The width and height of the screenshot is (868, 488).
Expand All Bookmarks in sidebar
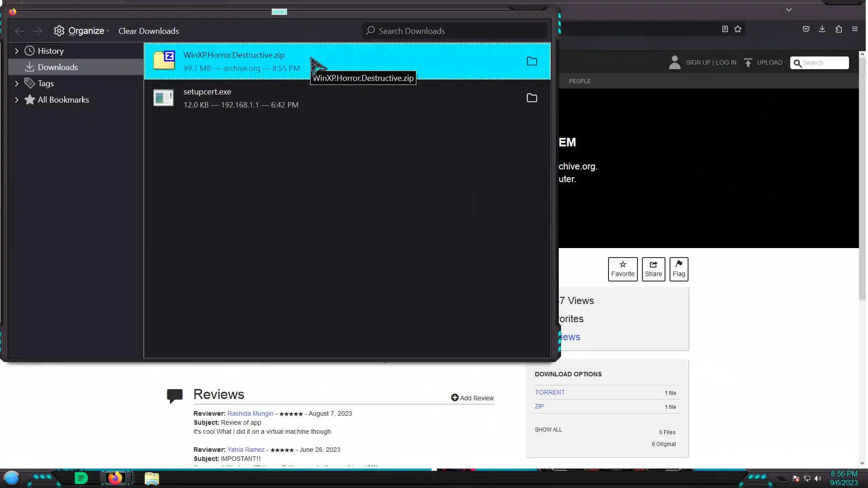tap(17, 100)
